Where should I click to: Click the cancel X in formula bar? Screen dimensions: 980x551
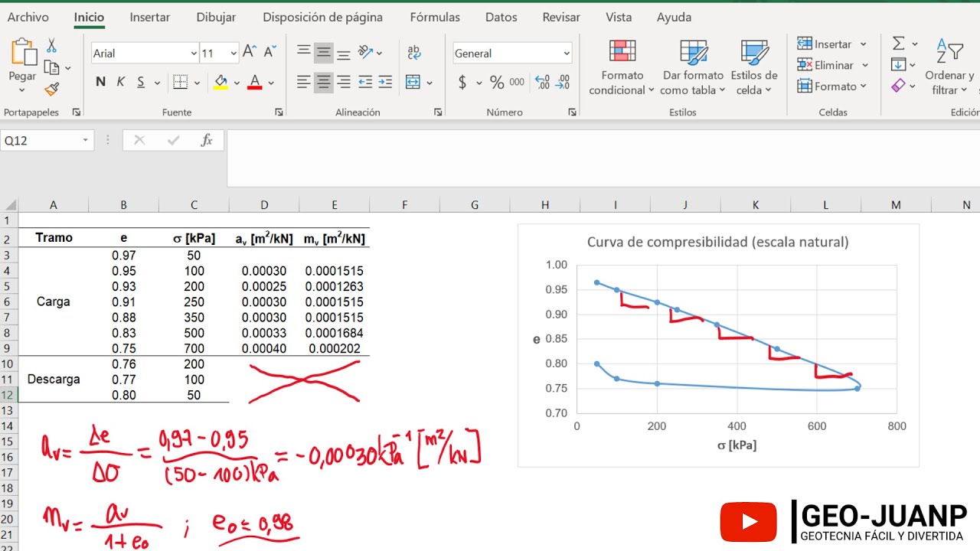coord(139,140)
